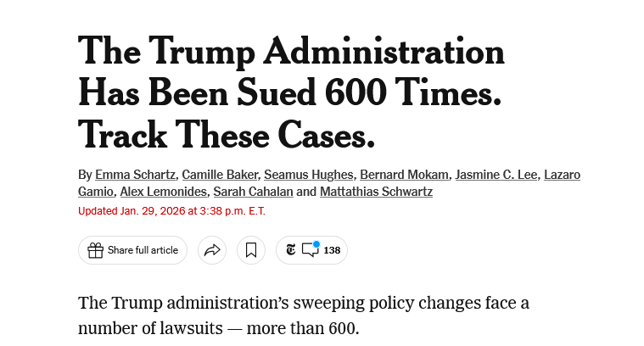Open Lazaro Gamio author profile
This screenshot has height=346, width=644.
click(x=562, y=175)
